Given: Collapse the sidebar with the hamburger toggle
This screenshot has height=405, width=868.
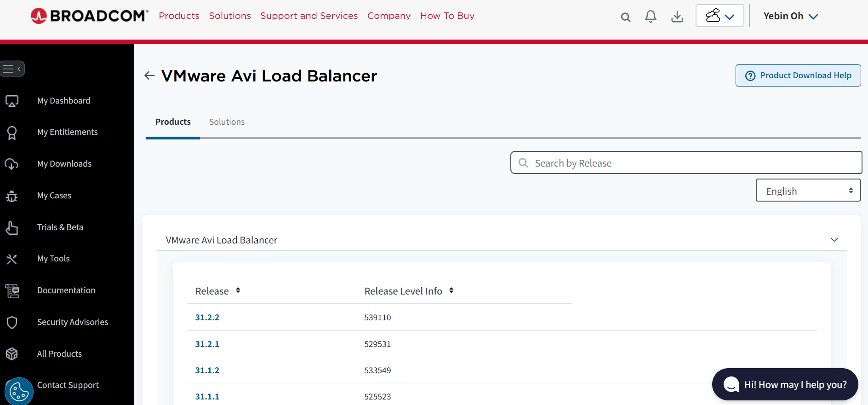Looking at the screenshot, I should (x=12, y=69).
